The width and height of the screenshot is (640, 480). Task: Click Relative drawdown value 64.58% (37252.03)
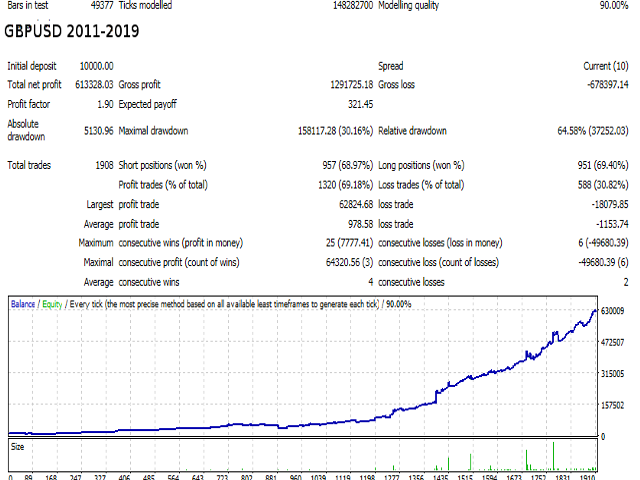pyautogui.click(x=593, y=131)
